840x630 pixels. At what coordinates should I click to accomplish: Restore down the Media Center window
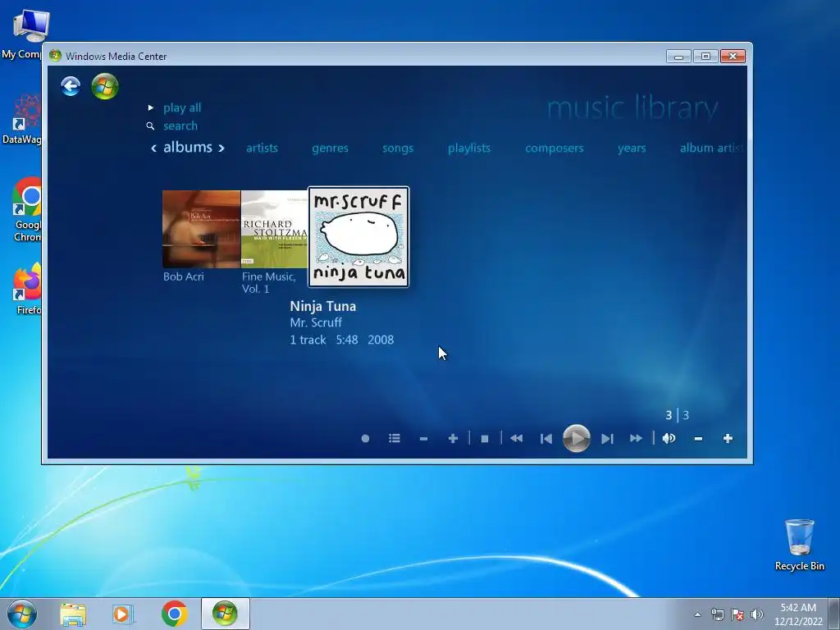[x=705, y=57]
